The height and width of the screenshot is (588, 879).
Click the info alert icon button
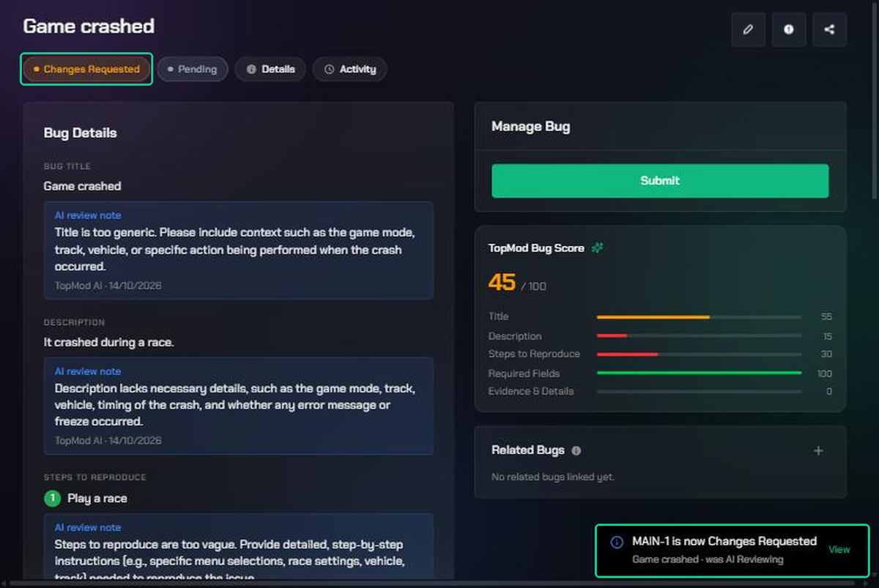click(x=789, y=30)
